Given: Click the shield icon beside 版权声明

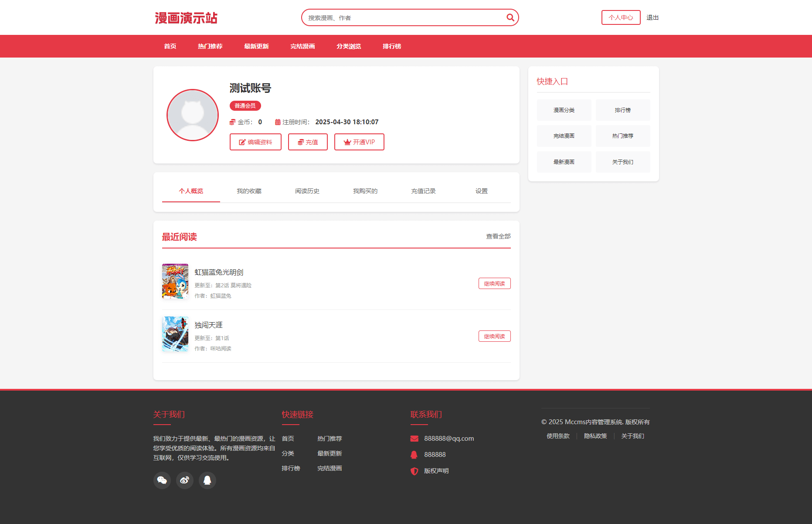Looking at the screenshot, I should [414, 471].
